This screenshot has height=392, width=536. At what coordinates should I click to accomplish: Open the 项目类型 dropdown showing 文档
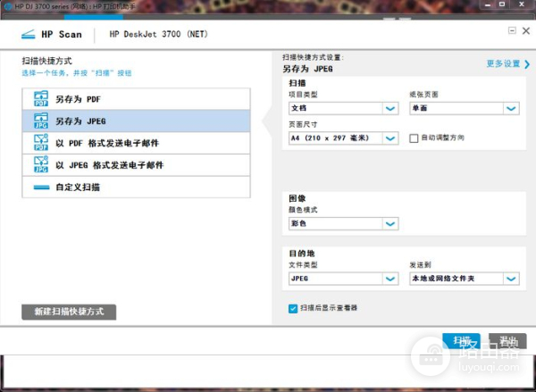pos(344,108)
